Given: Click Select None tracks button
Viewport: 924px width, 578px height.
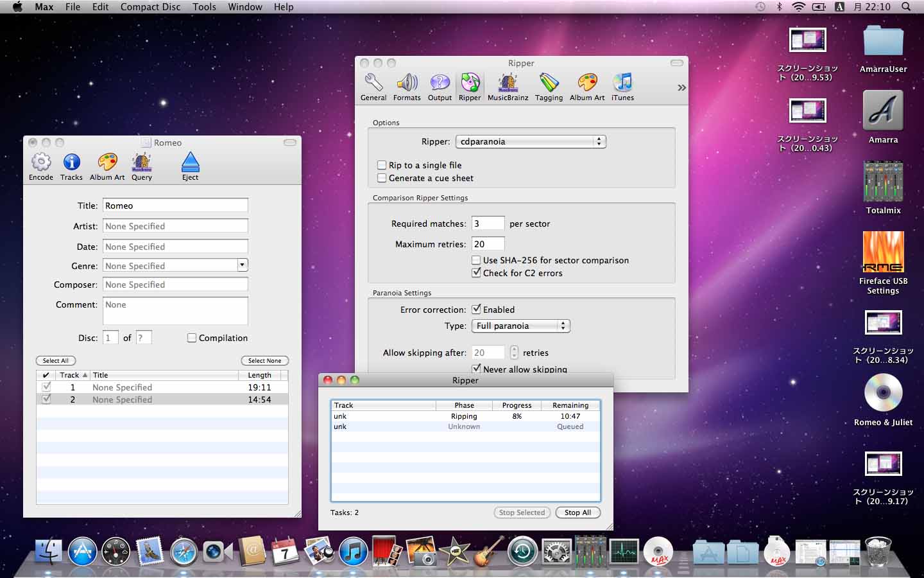Looking at the screenshot, I should click(x=265, y=360).
